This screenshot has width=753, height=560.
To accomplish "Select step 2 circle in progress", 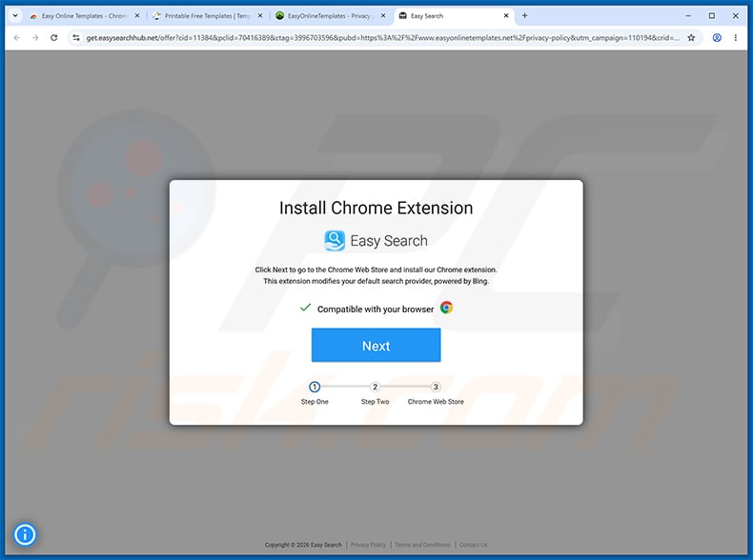I will (375, 387).
